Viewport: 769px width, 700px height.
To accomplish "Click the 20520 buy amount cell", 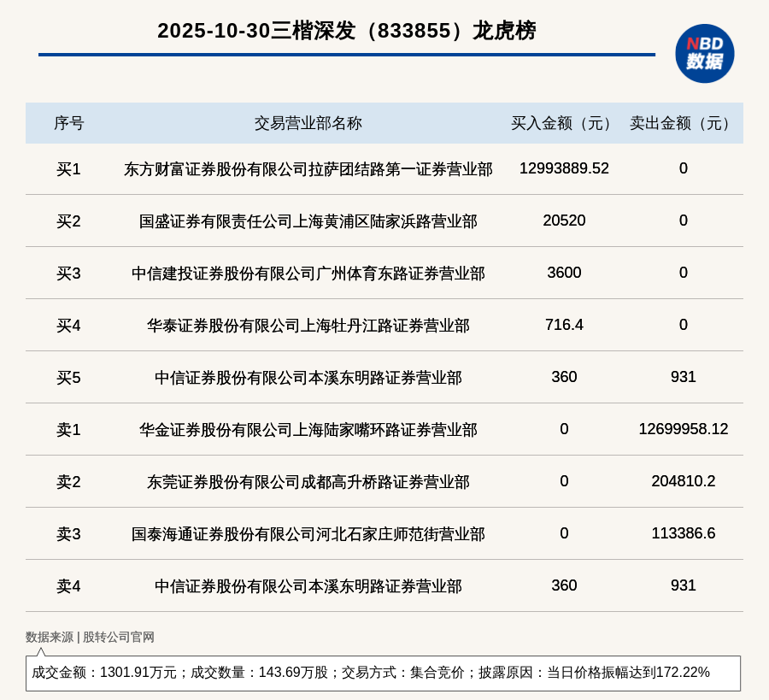I will click(x=564, y=221).
